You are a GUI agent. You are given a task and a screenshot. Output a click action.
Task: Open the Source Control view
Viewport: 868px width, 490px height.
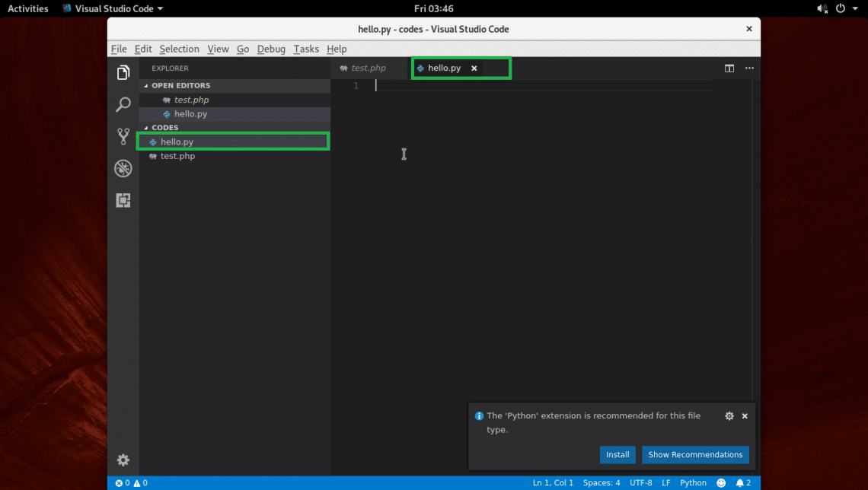(123, 137)
